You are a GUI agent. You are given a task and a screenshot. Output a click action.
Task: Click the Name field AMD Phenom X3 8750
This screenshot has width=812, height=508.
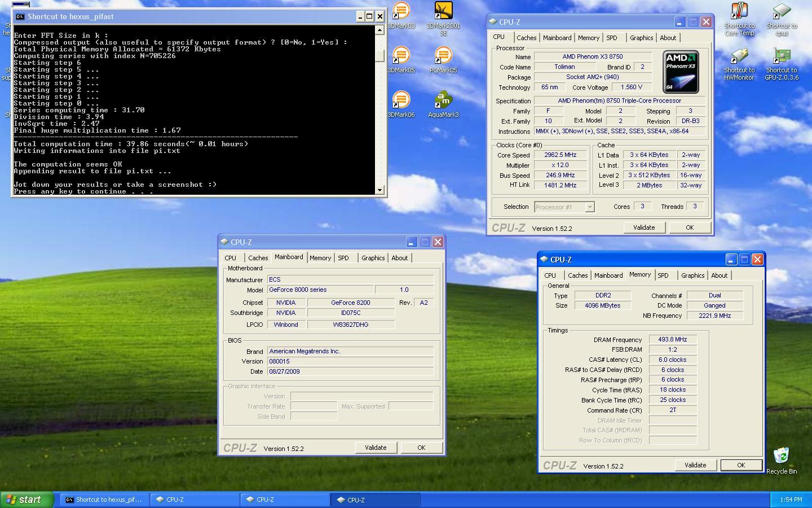point(593,56)
